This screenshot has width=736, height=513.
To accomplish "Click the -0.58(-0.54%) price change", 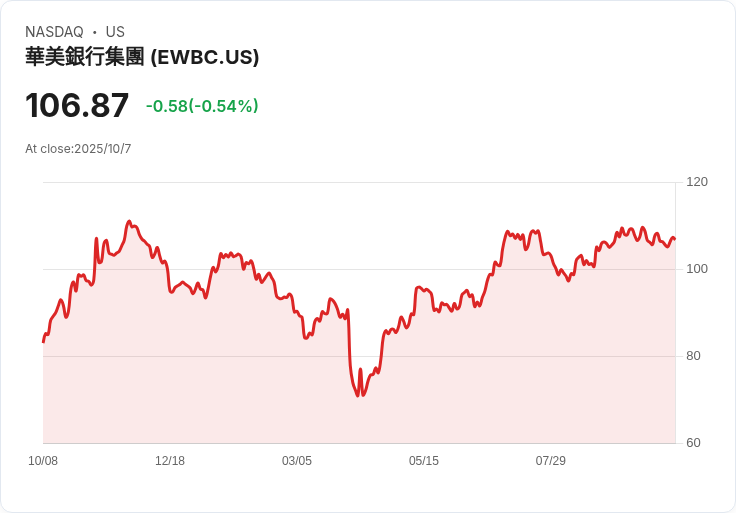I will tap(202, 106).
